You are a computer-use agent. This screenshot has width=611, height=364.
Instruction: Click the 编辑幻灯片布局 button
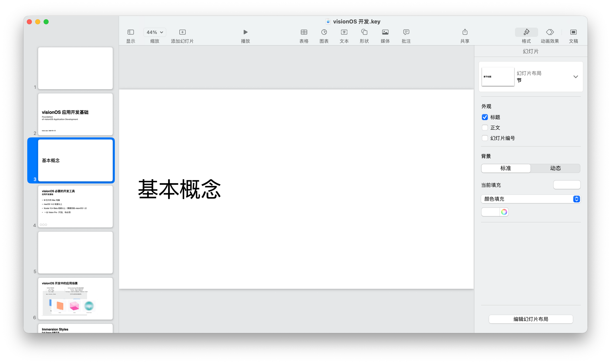pyautogui.click(x=531, y=319)
